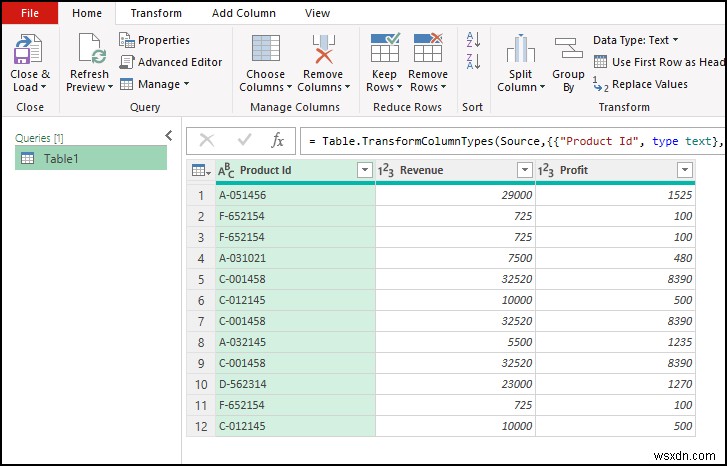The width and height of the screenshot is (727, 466).
Task: Open the File tab
Action: point(30,13)
